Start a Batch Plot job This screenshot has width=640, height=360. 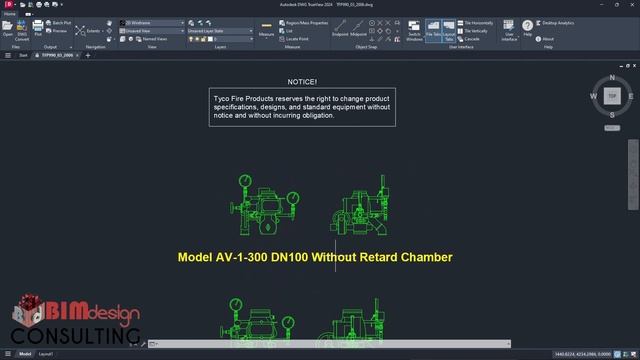(x=58, y=23)
